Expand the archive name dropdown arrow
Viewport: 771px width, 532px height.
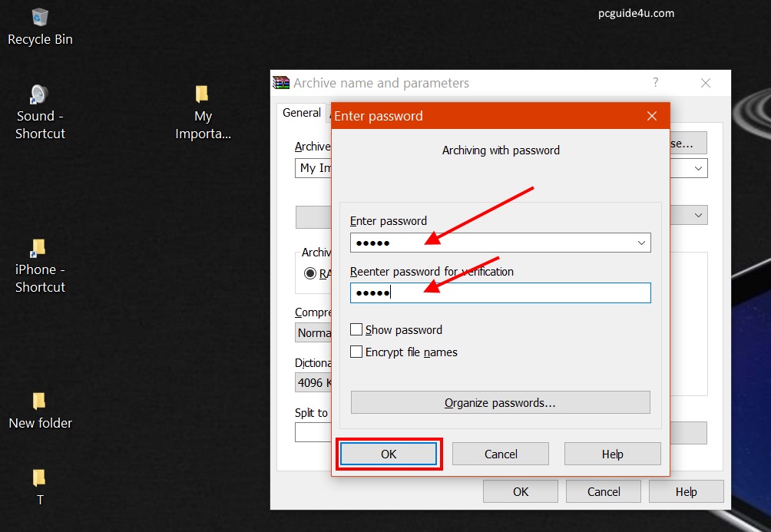(698, 167)
